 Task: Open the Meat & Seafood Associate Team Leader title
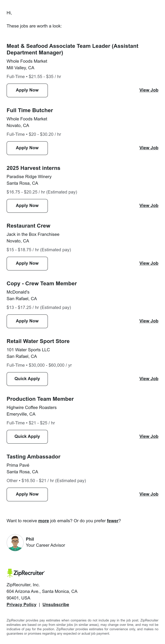pyautogui.click(x=72, y=49)
